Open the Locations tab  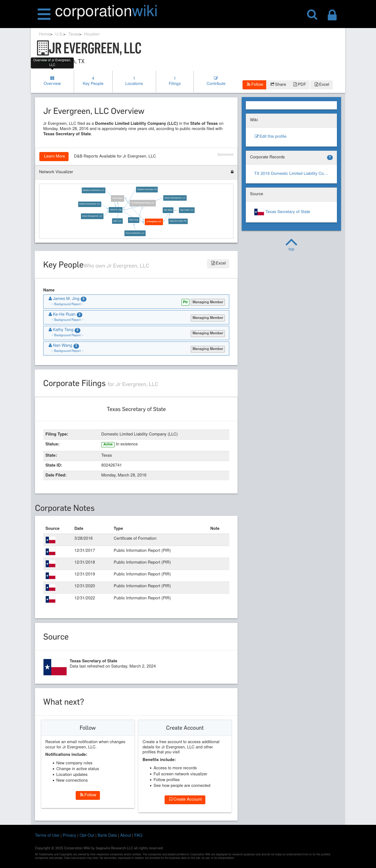(134, 81)
